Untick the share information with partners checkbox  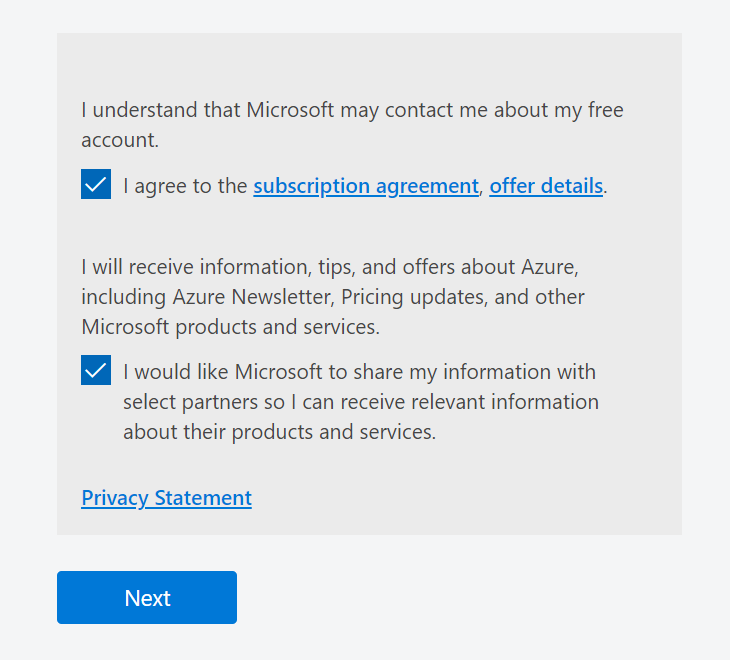pyautogui.click(x=96, y=371)
